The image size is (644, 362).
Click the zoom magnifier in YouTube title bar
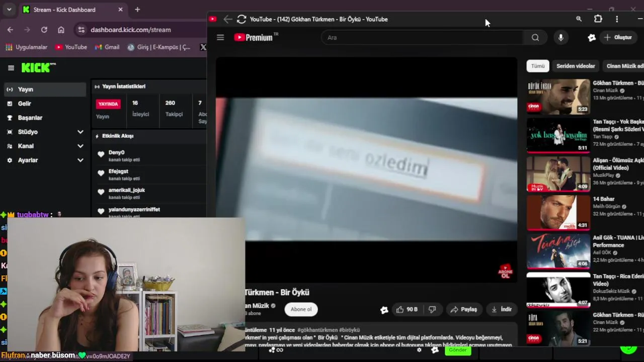click(x=579, y=19)
